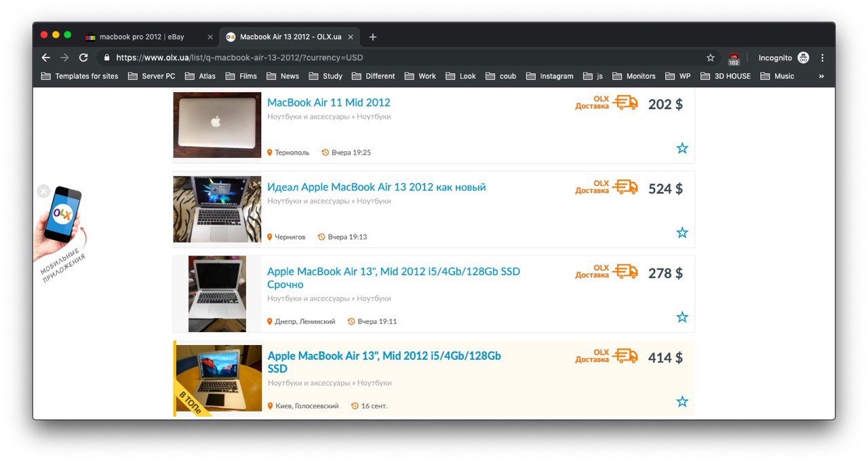868x463 pixels.
Task: Click the Вчера 19:25 timestamp
Action: tap(351, 153)
